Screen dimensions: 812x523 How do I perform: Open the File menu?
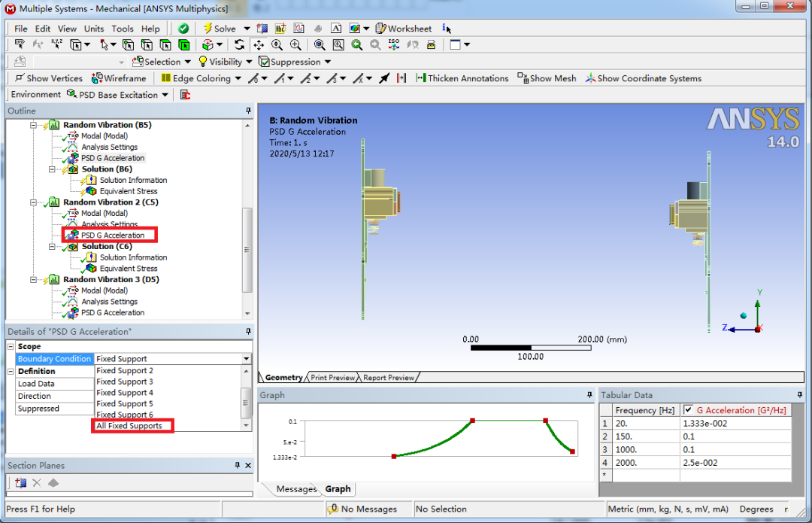(21, 29)
